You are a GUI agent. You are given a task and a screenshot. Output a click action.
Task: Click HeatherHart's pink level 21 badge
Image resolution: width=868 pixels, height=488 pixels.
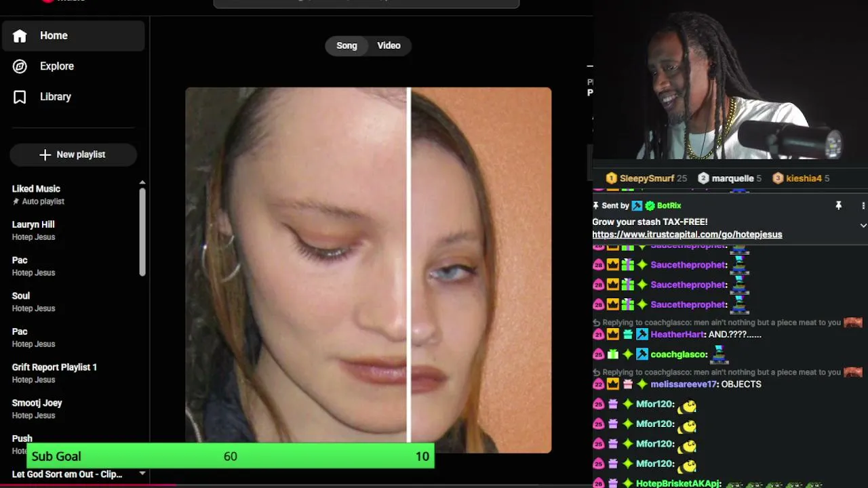(x=598, y=334)
